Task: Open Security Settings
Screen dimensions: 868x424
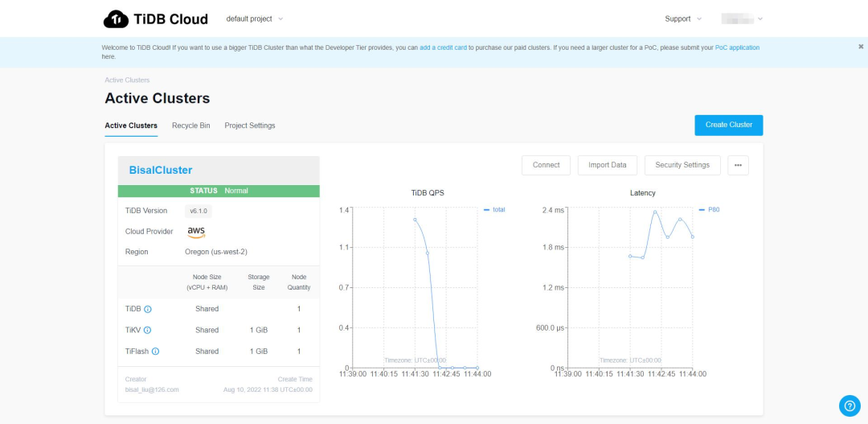Action: [682, 165]
